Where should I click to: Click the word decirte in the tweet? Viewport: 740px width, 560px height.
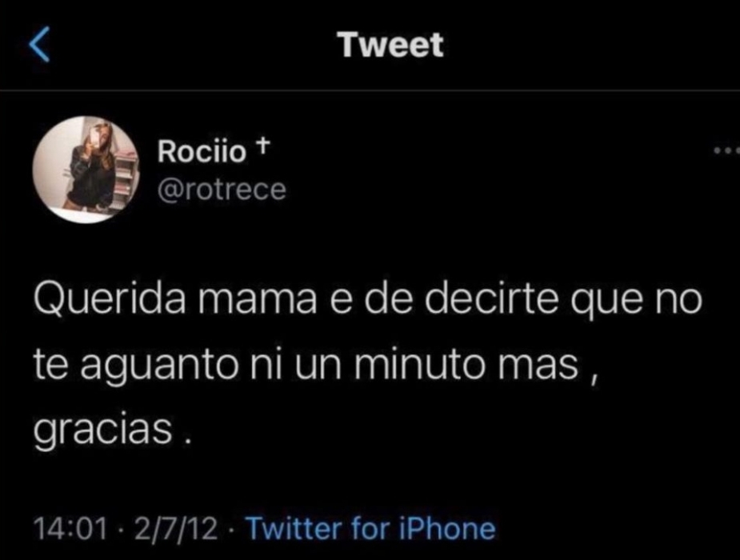tap(492, 298)
